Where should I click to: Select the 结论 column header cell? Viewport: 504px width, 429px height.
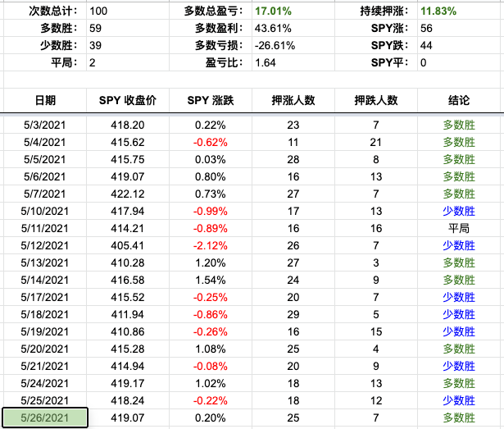[459, 100]
